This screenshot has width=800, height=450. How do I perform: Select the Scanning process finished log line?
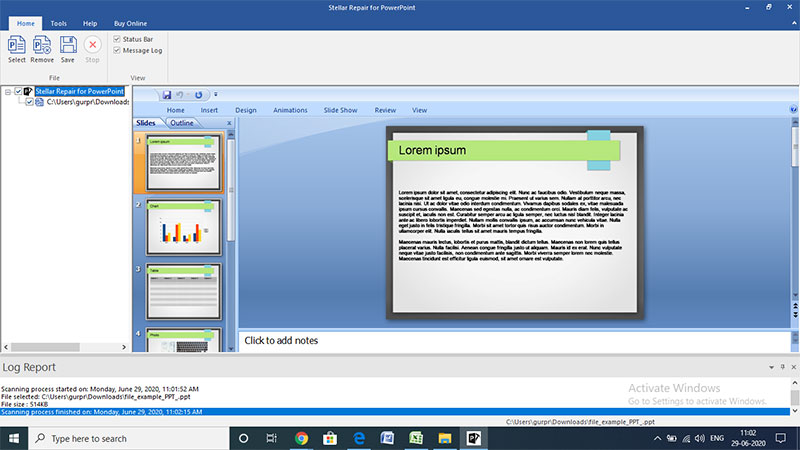tap(395, 412)
